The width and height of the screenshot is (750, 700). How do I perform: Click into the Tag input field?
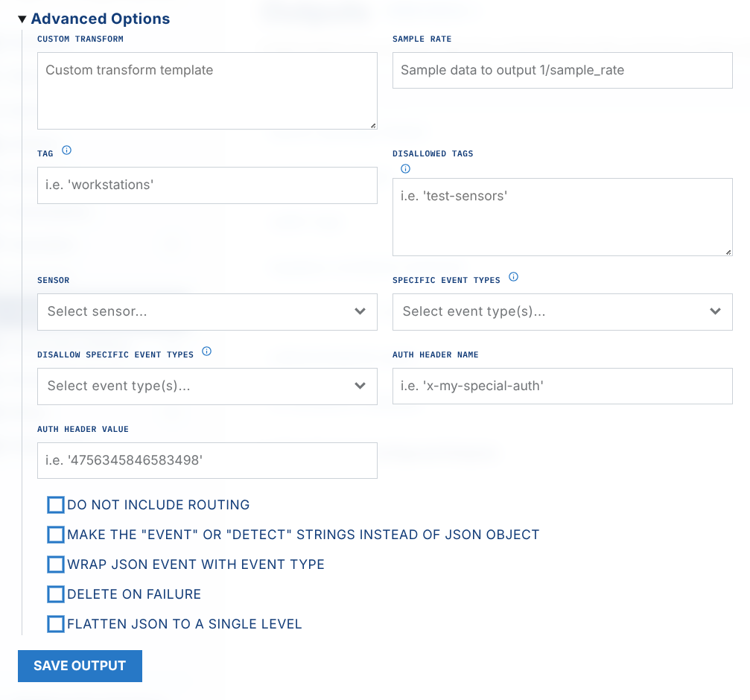(207, 185)
